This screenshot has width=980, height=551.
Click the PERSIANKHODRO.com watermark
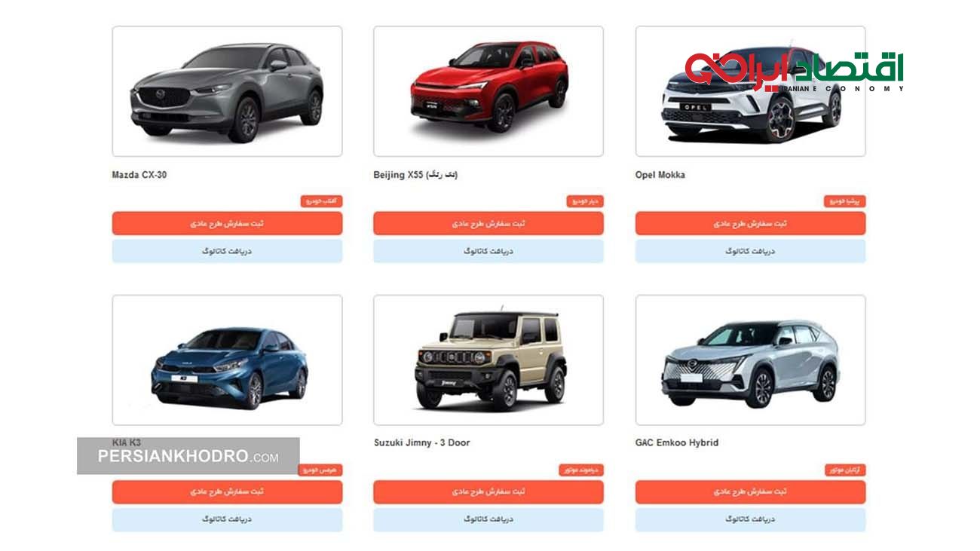pyautogui.click(x=188, y=457)
